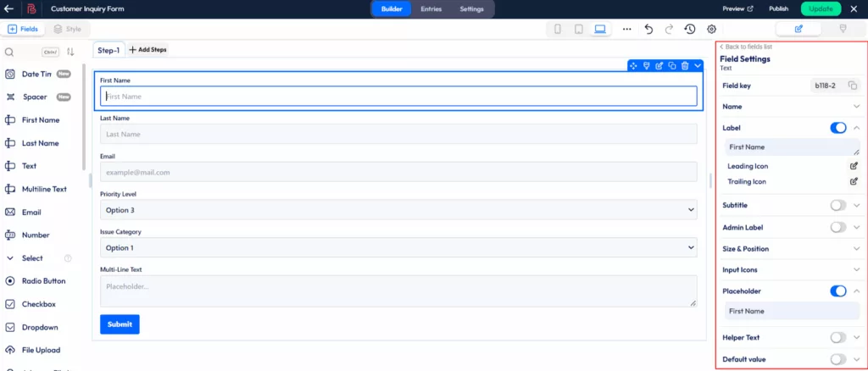Enable the Helper Text toggle

pos(837,337)
